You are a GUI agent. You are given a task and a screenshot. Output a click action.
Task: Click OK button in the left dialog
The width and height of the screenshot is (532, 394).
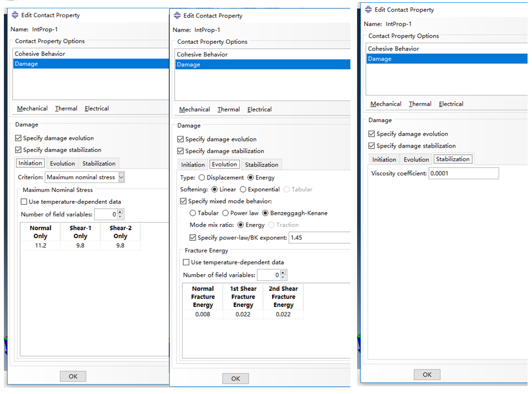coord(73,376)
